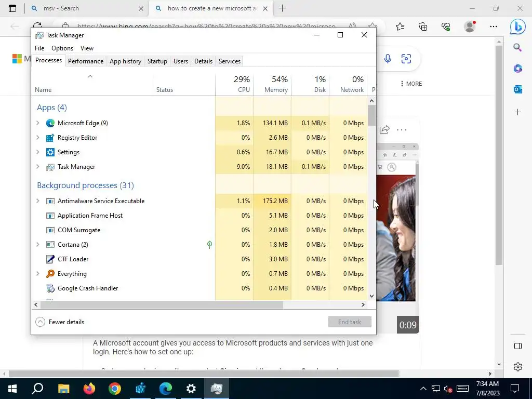Expand the Everything process row
This screenshot has width=532, height=399.
[x=38, y=274]
